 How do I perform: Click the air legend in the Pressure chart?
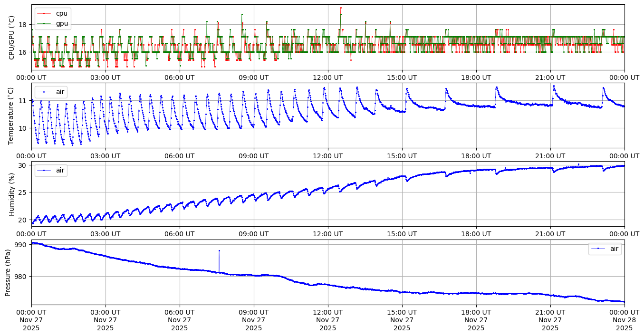coord(614,249)
